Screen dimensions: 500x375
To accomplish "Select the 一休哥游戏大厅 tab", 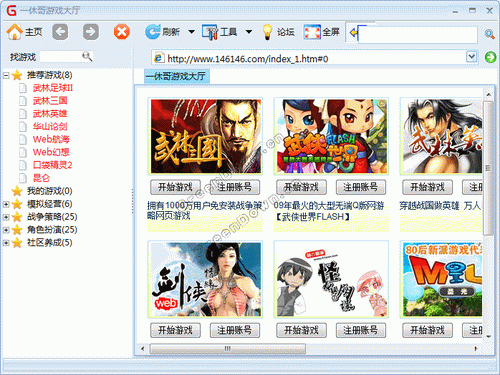I will [176, 76].
